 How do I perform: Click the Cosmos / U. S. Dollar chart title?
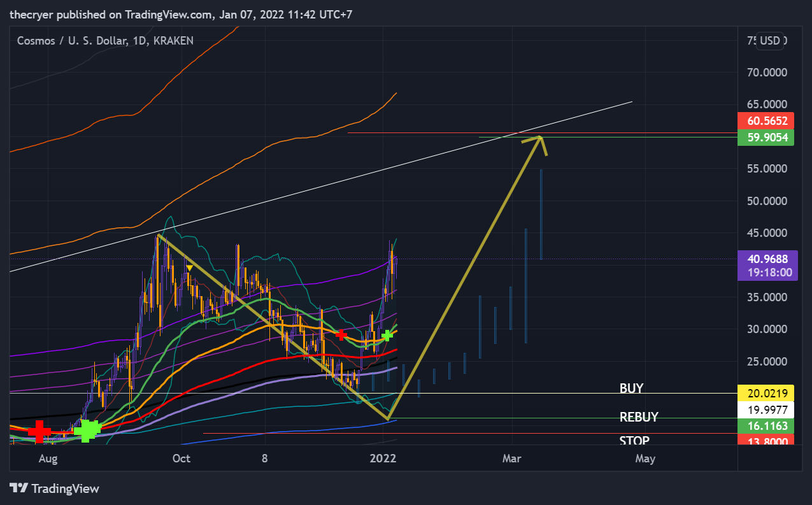[105, 41]
